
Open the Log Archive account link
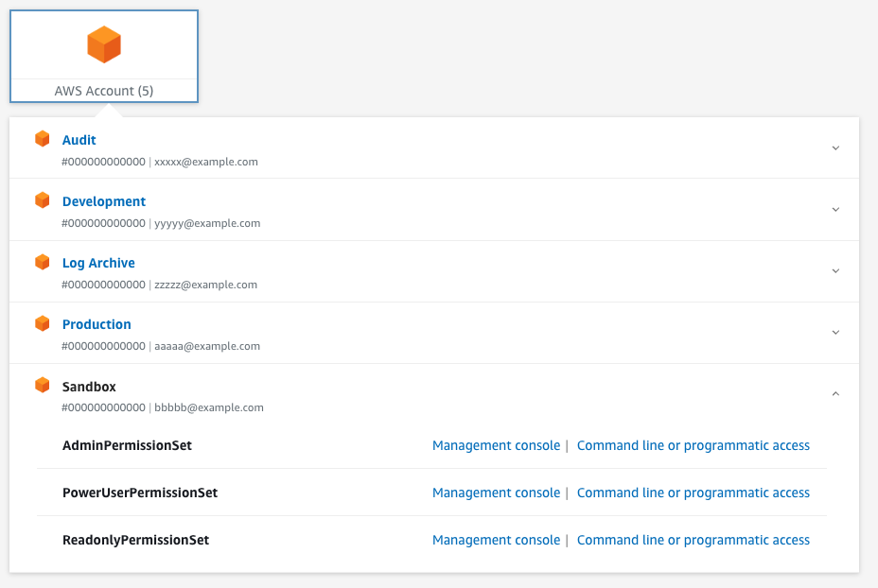pyautogui.click(x=98, y=263)
